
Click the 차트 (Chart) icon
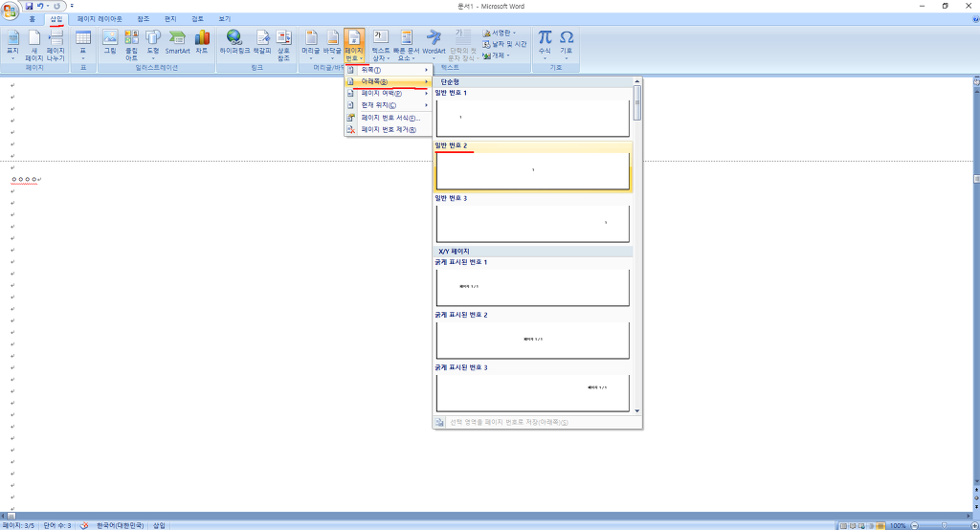click(201, 43)
